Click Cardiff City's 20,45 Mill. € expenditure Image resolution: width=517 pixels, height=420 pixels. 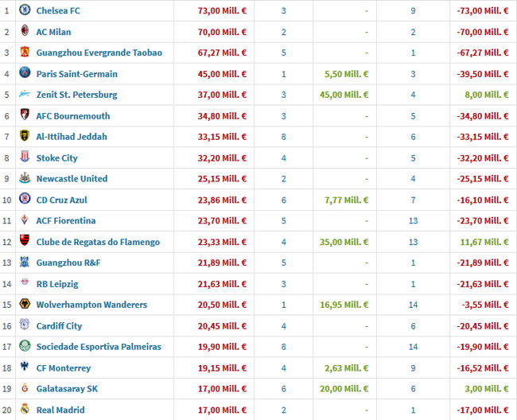pyautogui.click(x=222, y=326)
